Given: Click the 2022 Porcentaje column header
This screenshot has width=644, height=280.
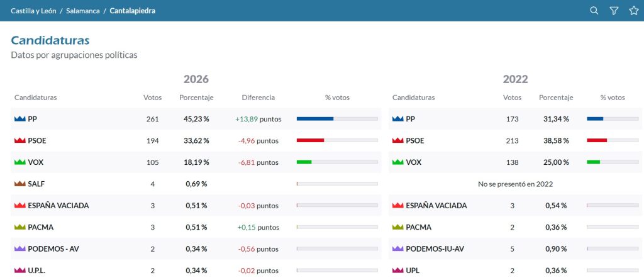Looking at the screenshot, I should click(x=556, y=98).
